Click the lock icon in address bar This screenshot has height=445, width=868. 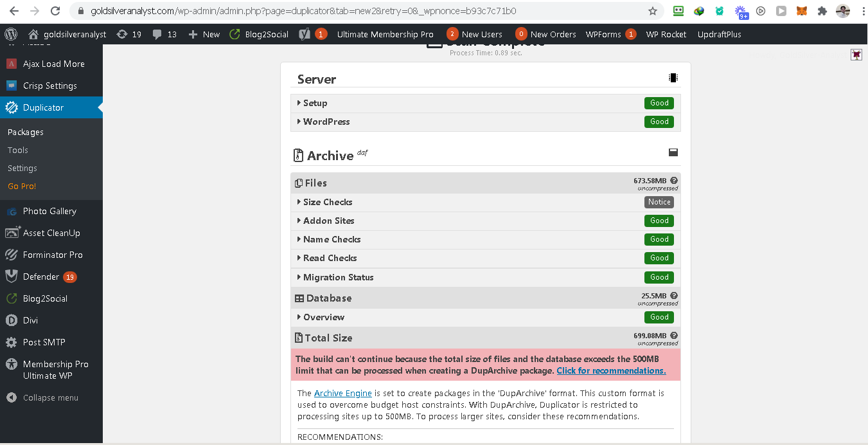[80, 11]
